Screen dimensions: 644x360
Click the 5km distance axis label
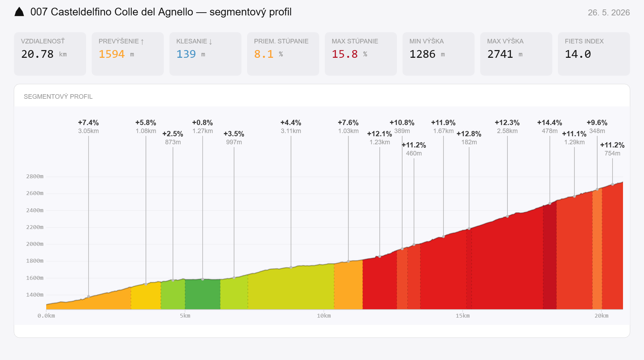tap(185, 316)
